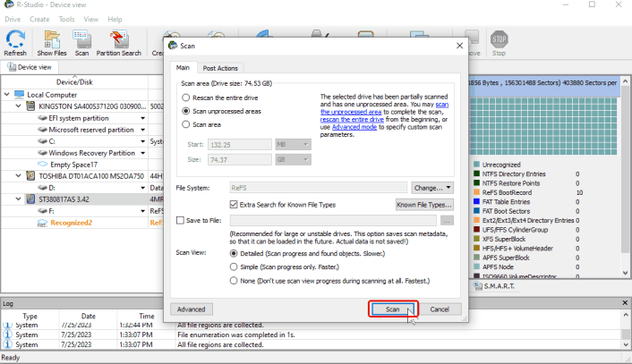Select the Scan area radio button
632x364 pixels.
tap(186, 124)
